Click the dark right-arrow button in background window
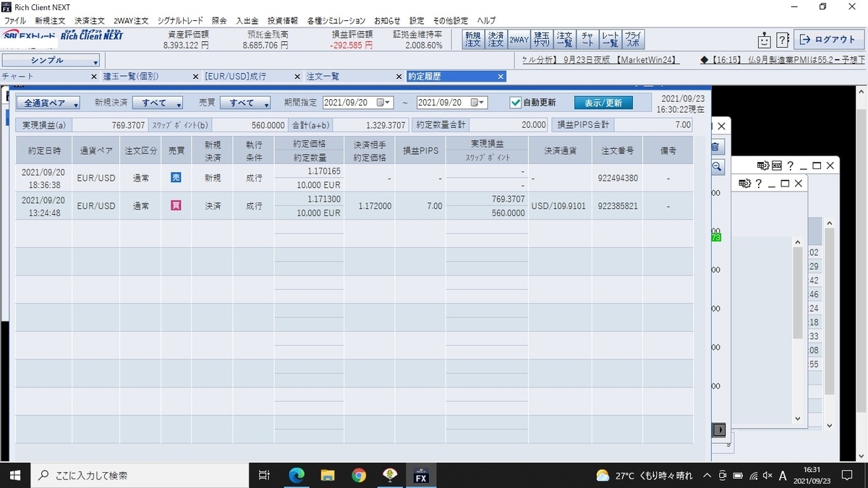The height and width of the screenshot is (488, 868). tap(719, 430)
